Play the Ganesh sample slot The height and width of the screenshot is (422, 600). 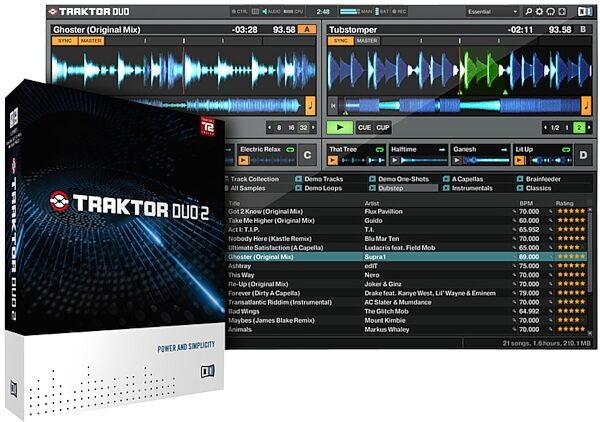(457, 160)
